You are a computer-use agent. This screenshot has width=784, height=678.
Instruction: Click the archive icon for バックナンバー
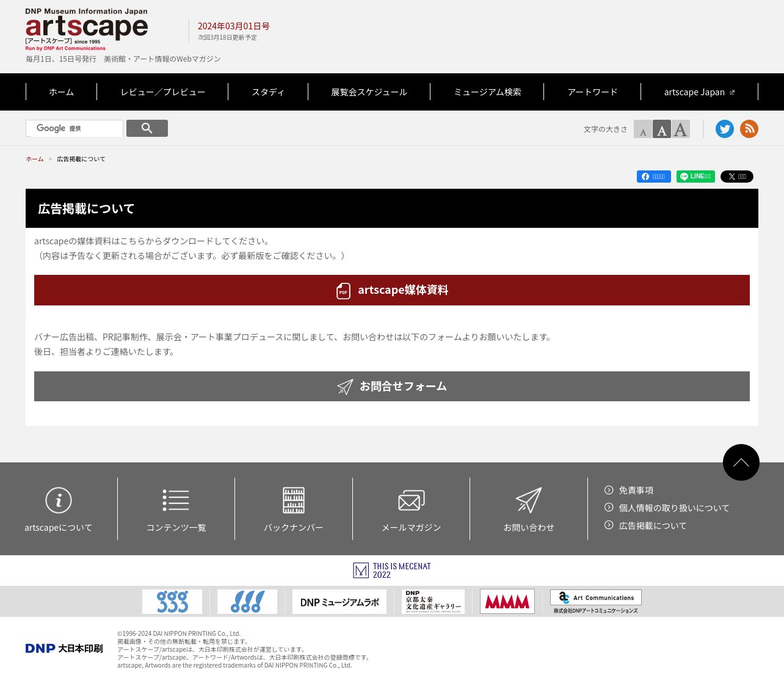coord(294,500)
